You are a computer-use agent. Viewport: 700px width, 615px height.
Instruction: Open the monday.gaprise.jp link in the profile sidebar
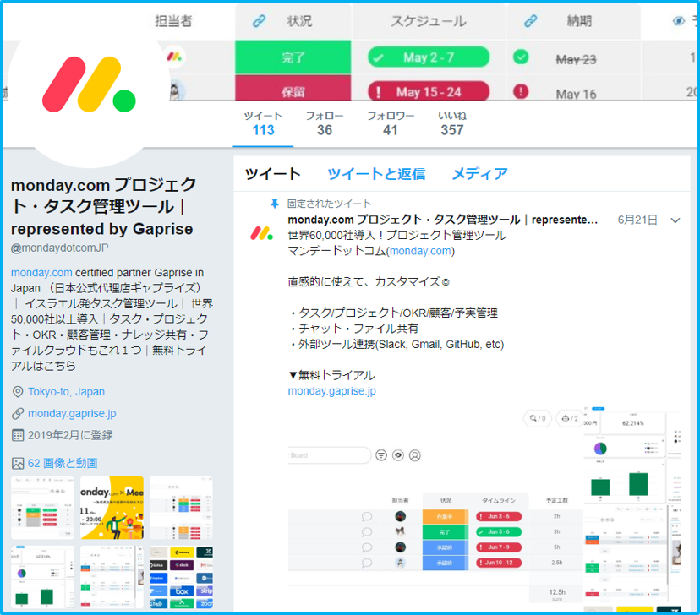pyautogui.click(x=72, y=413)
